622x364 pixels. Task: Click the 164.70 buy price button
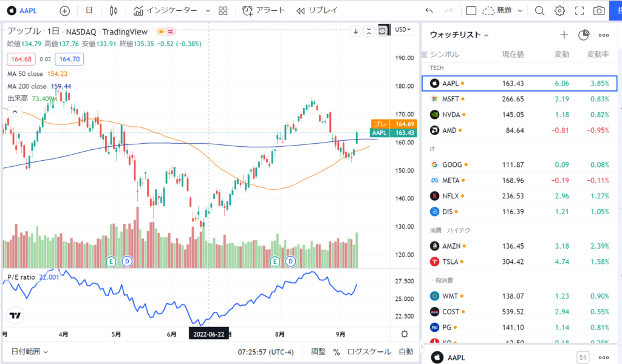point(69,59)
